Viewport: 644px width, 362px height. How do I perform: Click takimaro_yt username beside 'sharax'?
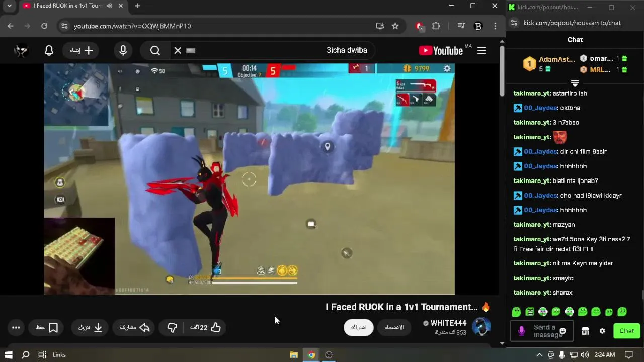(532, 293)
